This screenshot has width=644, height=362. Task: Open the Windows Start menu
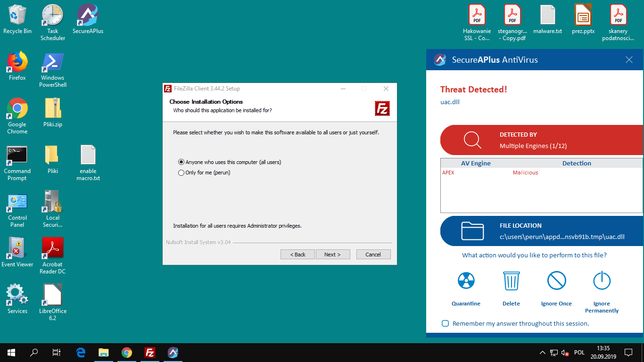(x=11, y=352)
